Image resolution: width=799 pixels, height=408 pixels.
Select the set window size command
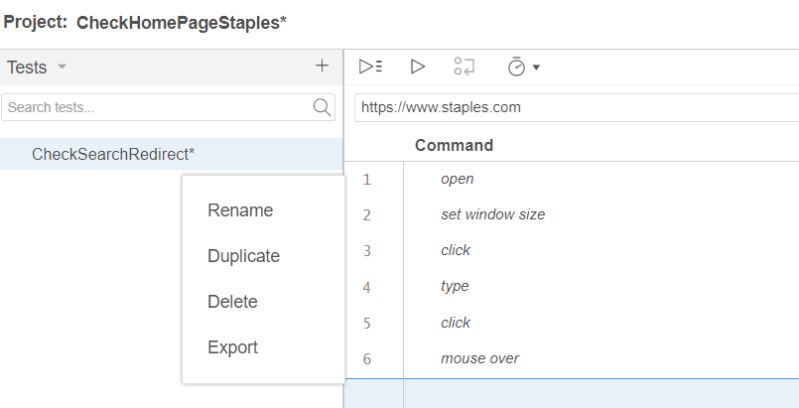492,214
